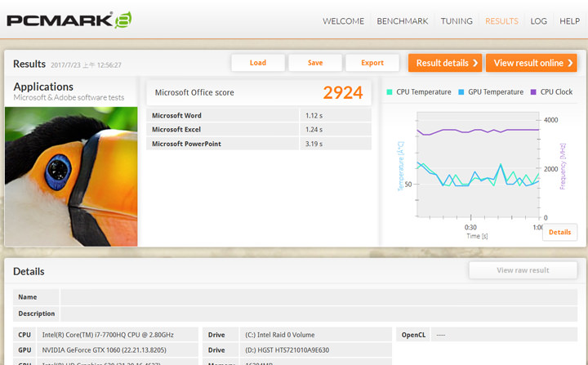Click the toucan Applications thumbnail

point(71,176)
